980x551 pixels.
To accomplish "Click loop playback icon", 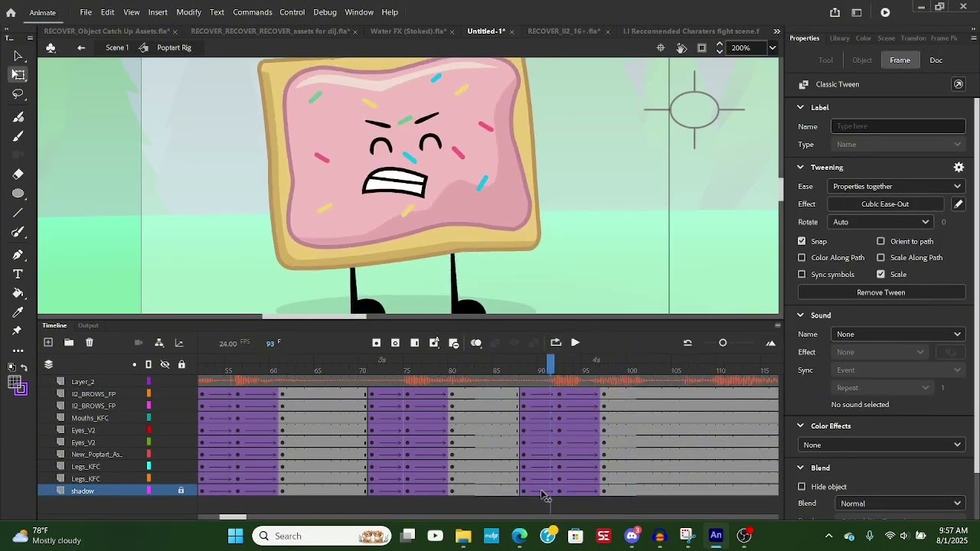I will pos(556,343).
